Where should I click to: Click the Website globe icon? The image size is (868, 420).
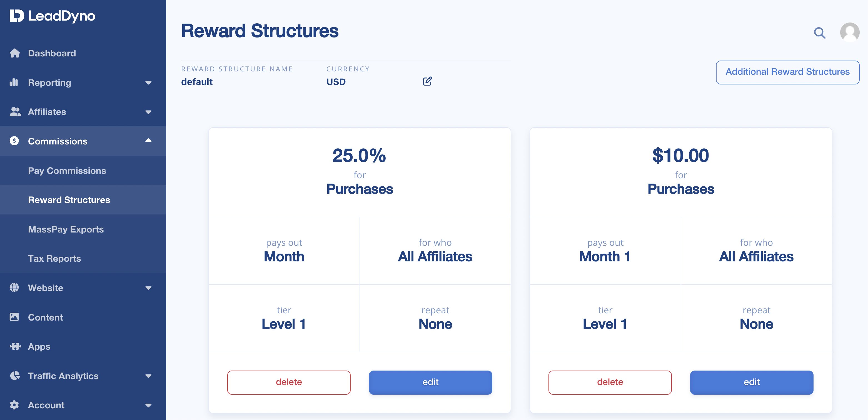tap(15, 287)
